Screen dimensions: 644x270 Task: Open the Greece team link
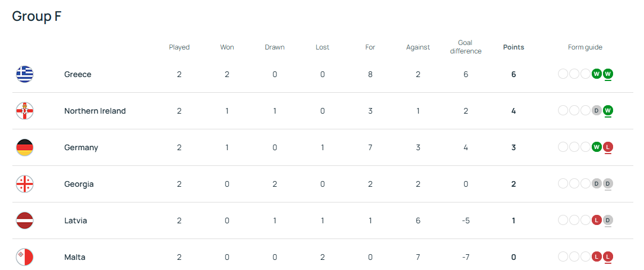click(x=78, y=74)
